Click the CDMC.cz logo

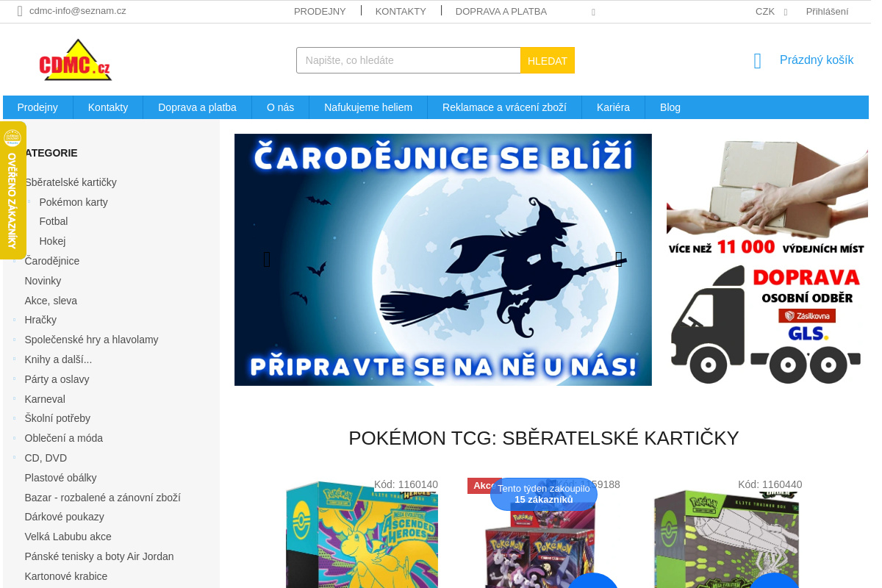[76, 60]
